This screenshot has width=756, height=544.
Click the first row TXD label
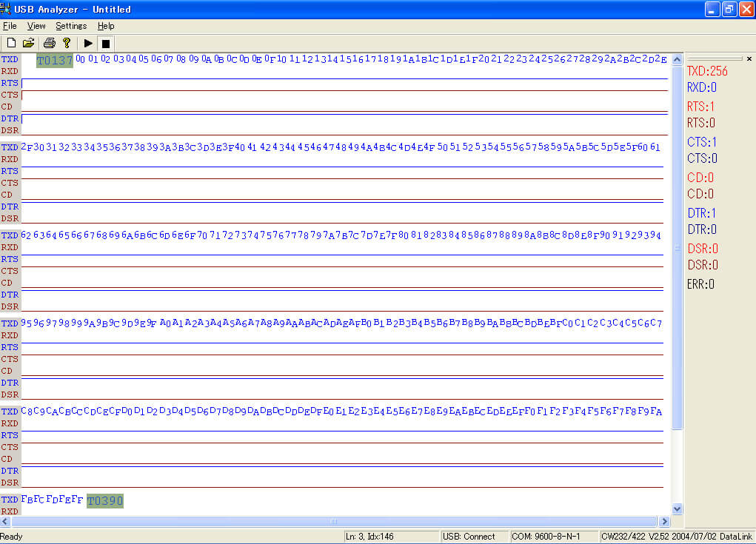tap(10, 59)
